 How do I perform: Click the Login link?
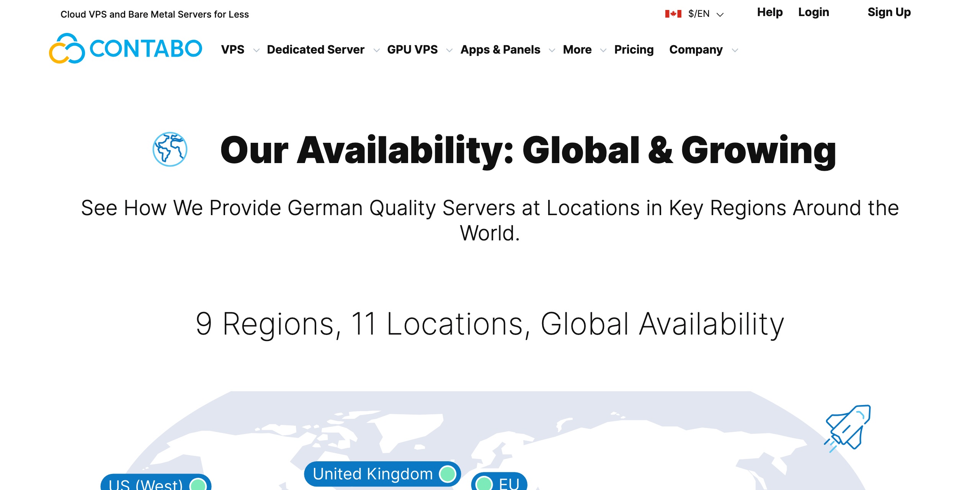(813, 12)
